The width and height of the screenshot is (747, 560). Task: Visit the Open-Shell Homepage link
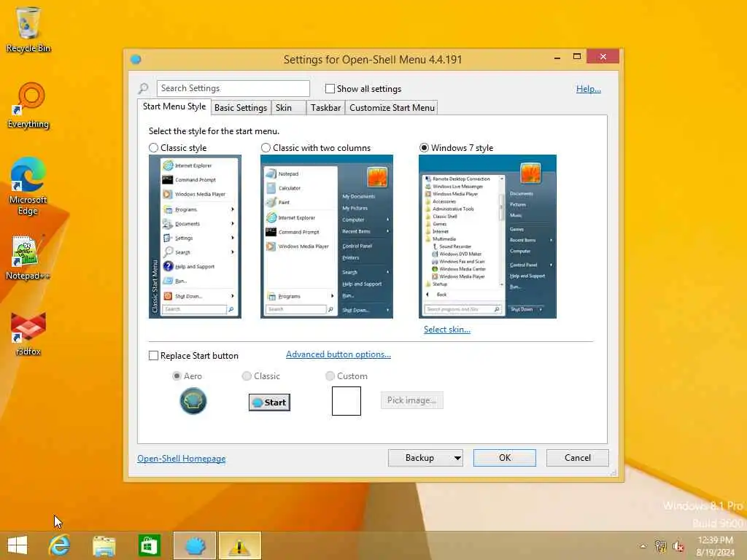[x=182, y=459]
